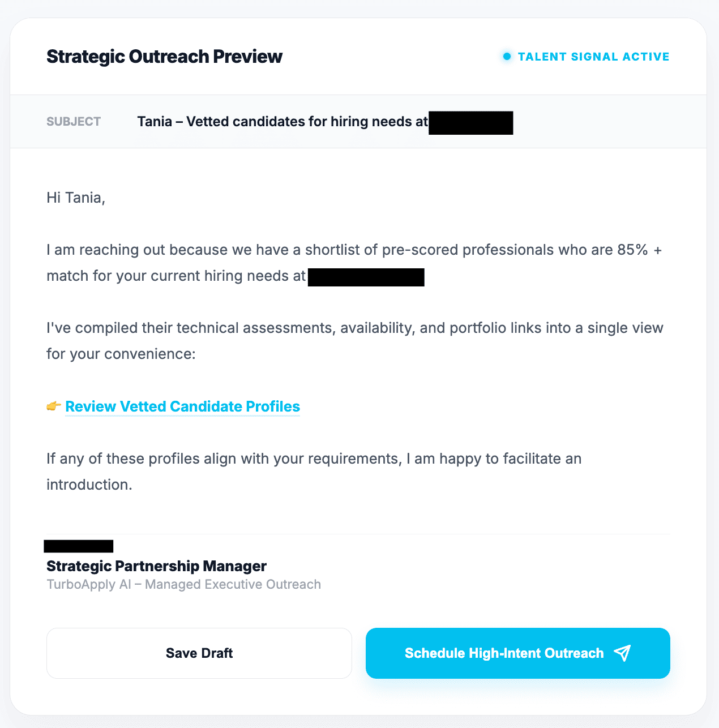
Task: Click the TALENT SIGNAL ACTIVE label
Action: (x=593, y=57)
